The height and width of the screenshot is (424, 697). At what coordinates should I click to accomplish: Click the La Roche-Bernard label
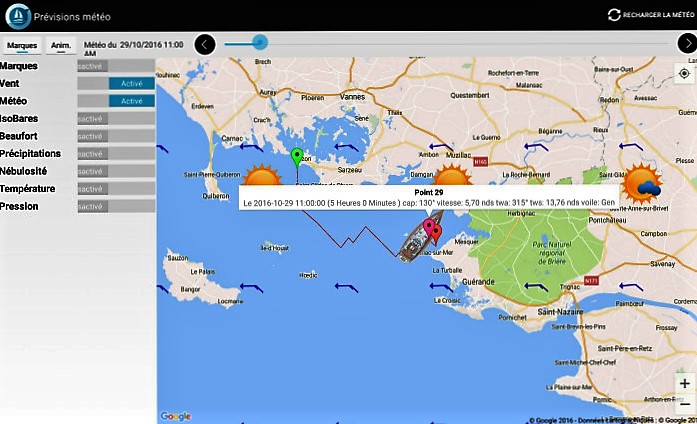coord(526,175)
